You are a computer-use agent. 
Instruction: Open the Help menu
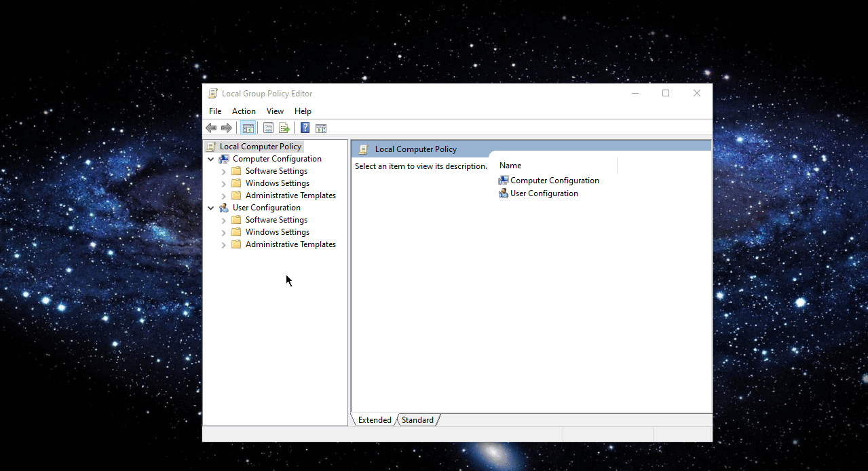(x=303, y=111)
